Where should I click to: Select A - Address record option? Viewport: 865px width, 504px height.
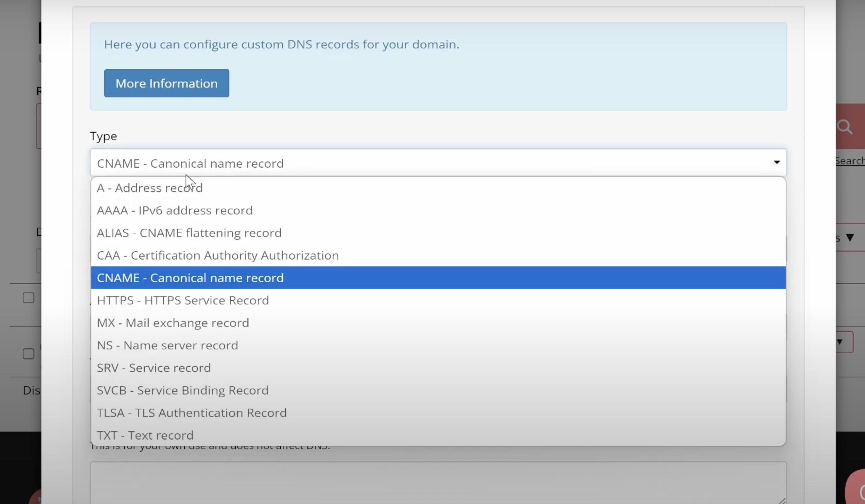150,188
